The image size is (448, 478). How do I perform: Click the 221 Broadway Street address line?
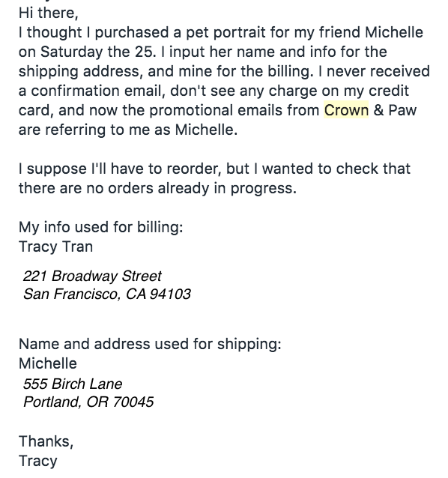(92, 276)
